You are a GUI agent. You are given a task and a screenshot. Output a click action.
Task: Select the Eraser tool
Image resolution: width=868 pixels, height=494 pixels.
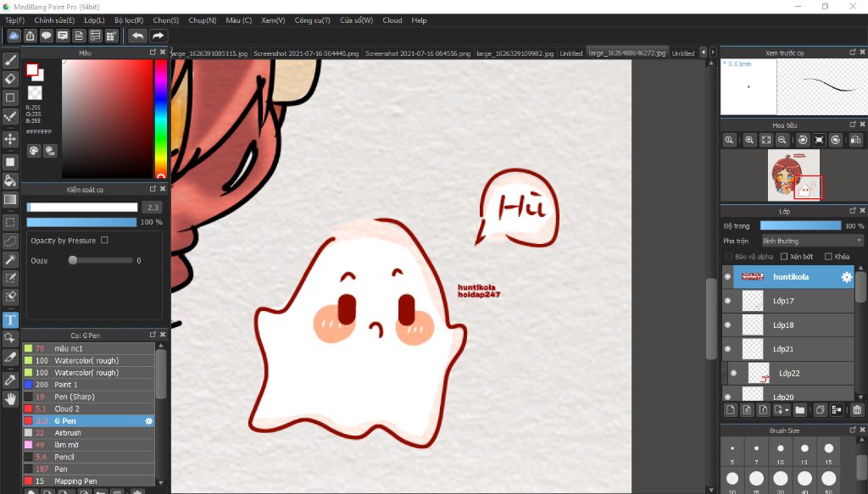tap(10, 79)
